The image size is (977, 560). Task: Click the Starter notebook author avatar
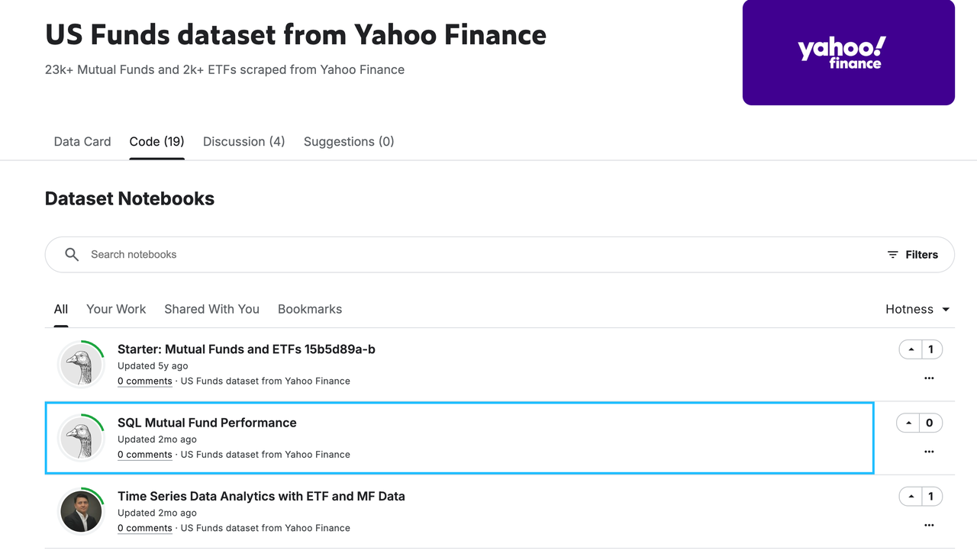[81, 365]
